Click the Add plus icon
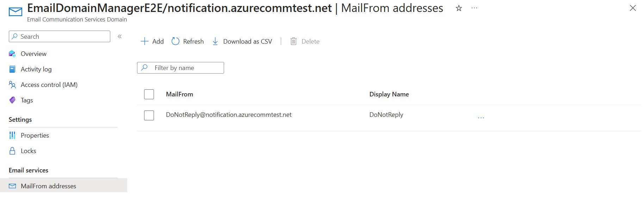 coord(144,42)
